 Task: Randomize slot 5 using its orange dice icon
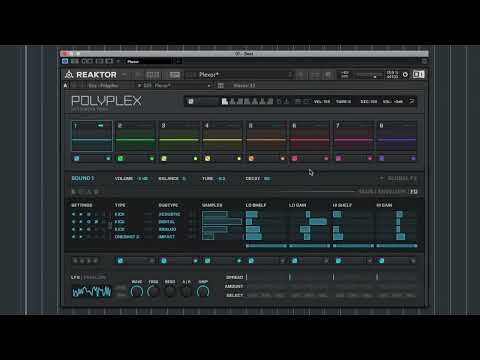click(x=251, y=158)
